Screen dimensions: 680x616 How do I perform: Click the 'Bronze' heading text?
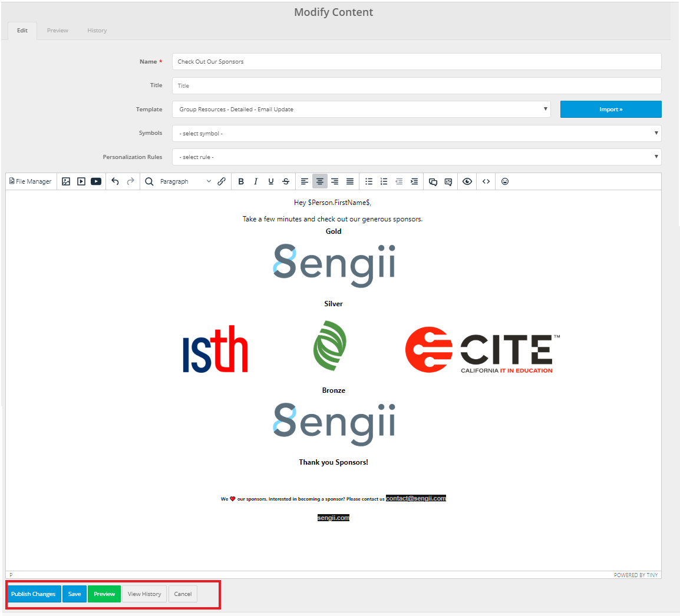coord(334,390)
